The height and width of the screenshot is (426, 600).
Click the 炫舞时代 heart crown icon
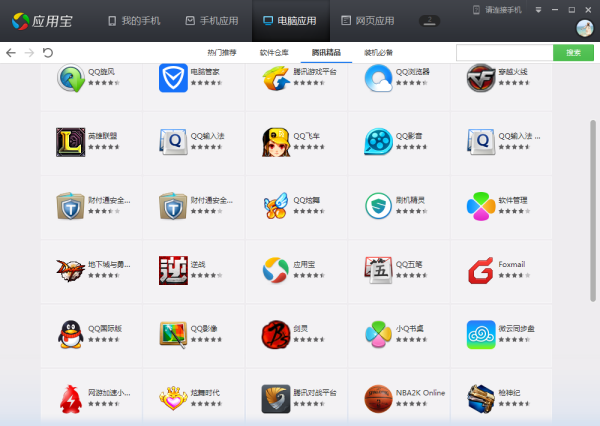pyautogui.click(x=173, y=398)
